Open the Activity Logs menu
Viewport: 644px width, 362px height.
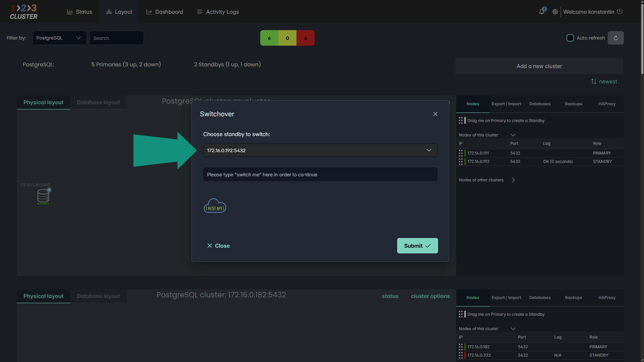click(218, 12)
